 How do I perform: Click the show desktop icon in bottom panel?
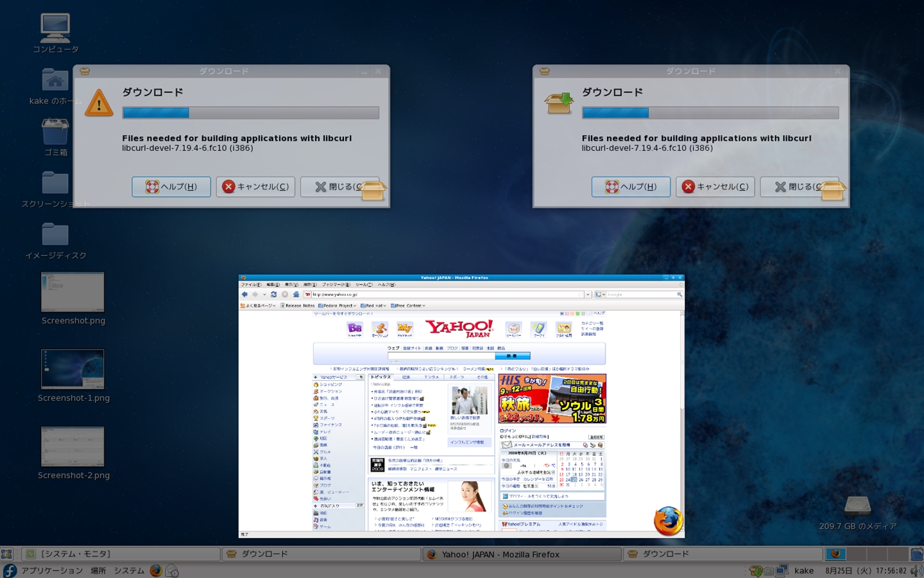tap(7, 554)
